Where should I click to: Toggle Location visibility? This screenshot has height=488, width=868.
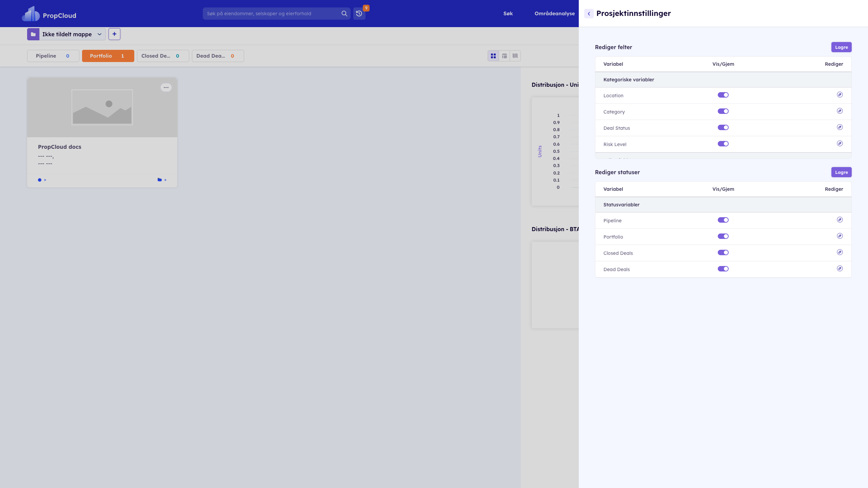[x=723, y=95]
